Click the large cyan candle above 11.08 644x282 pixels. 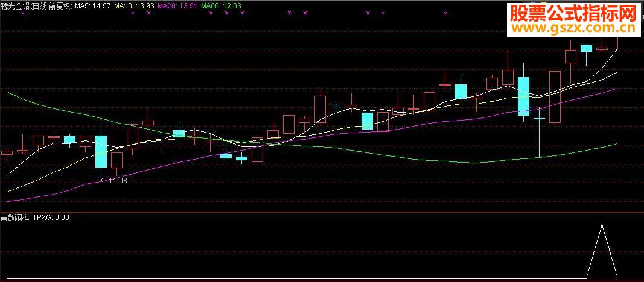pyautogui.click(x=101, y=151)
